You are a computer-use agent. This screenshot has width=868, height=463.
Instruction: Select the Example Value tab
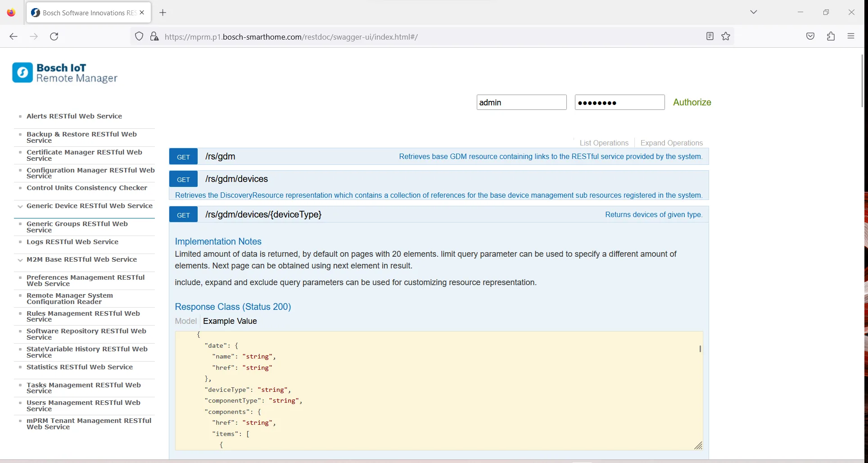click(x=230, y=321)
